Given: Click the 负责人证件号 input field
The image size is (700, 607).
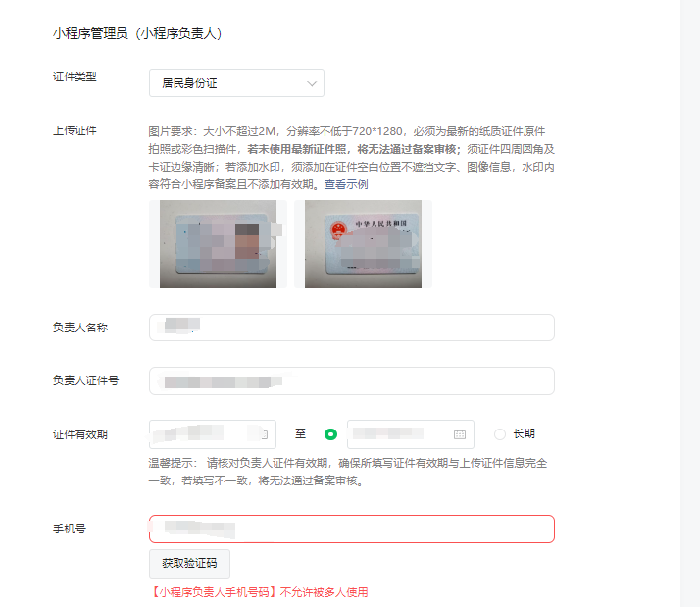Looking at the screenshot, I should 352,381.
